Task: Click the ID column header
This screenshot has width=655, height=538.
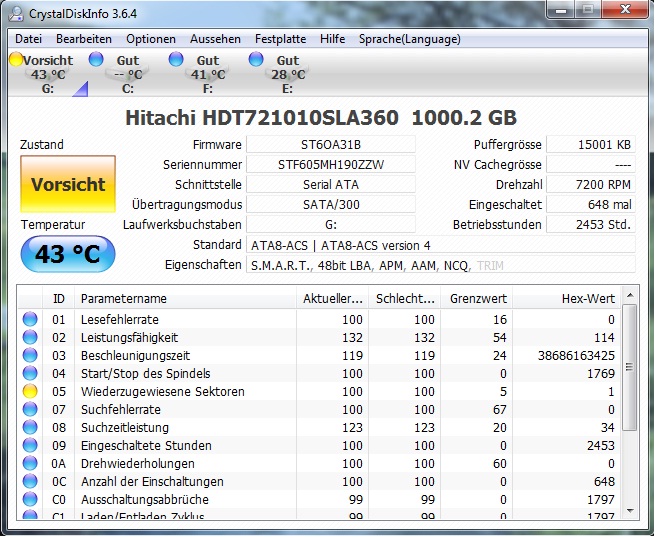Action: pos(58,299)
